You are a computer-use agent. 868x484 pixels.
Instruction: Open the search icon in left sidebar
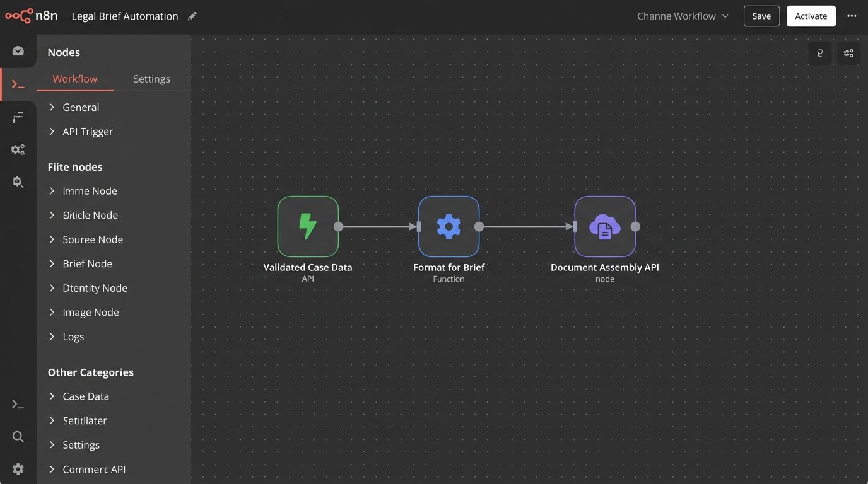pyautogui.click(x=18, y=436)
